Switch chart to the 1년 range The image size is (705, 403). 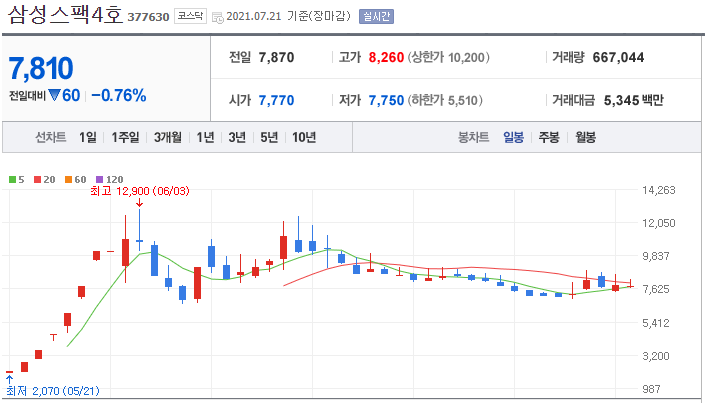point(205,137)
